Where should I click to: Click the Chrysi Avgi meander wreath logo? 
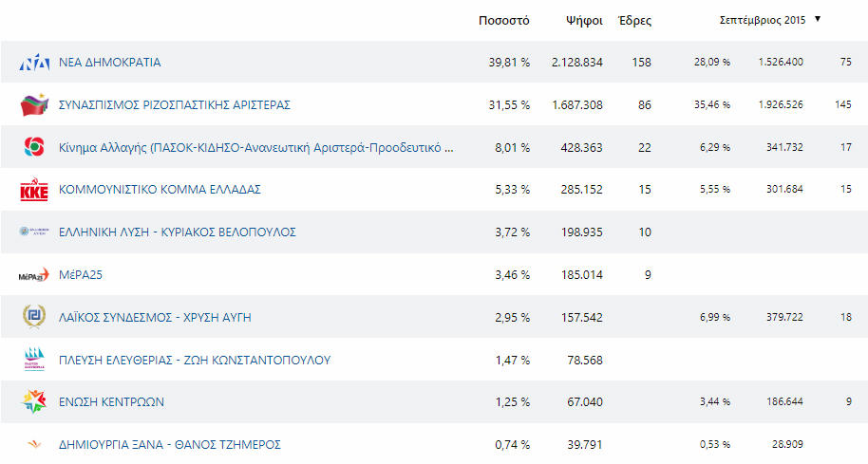[x=34, y=317]
